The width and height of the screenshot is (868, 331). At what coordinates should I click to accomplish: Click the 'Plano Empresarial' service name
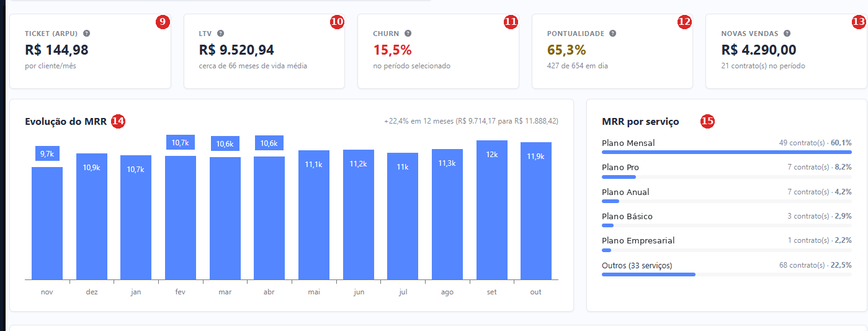pyautogui.click(x=638, y=240)
